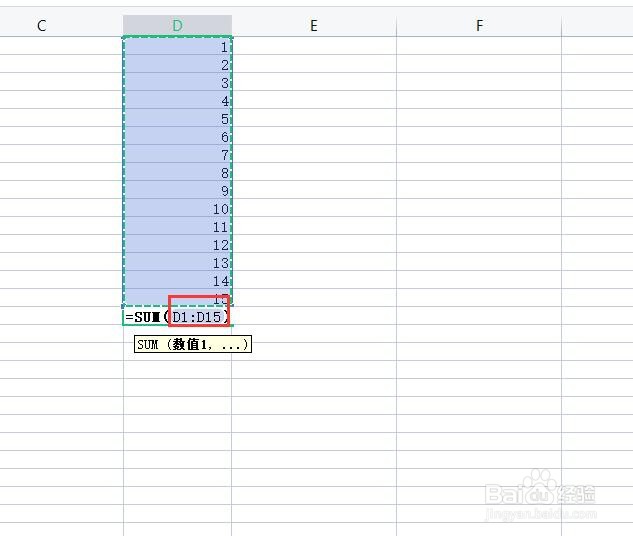Click cell containing value 12
633x536 pixels.
click(177, 244)
